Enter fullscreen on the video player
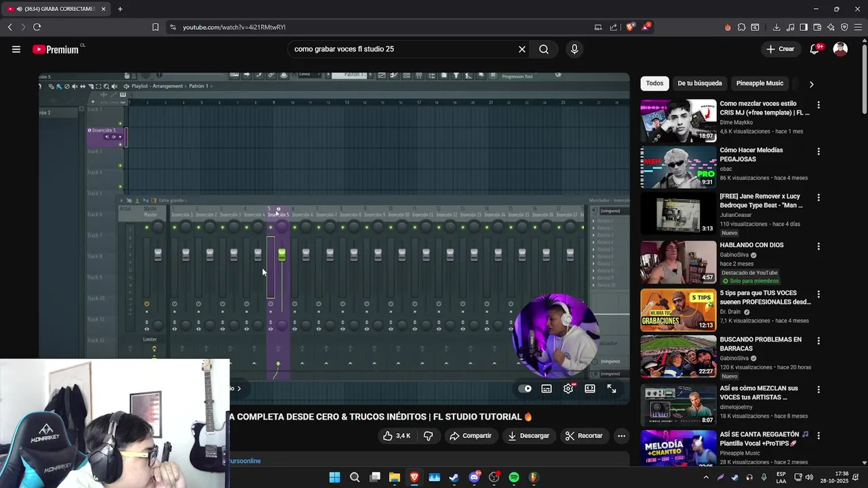Screen dimensions: 868x488 click(612, 388)
